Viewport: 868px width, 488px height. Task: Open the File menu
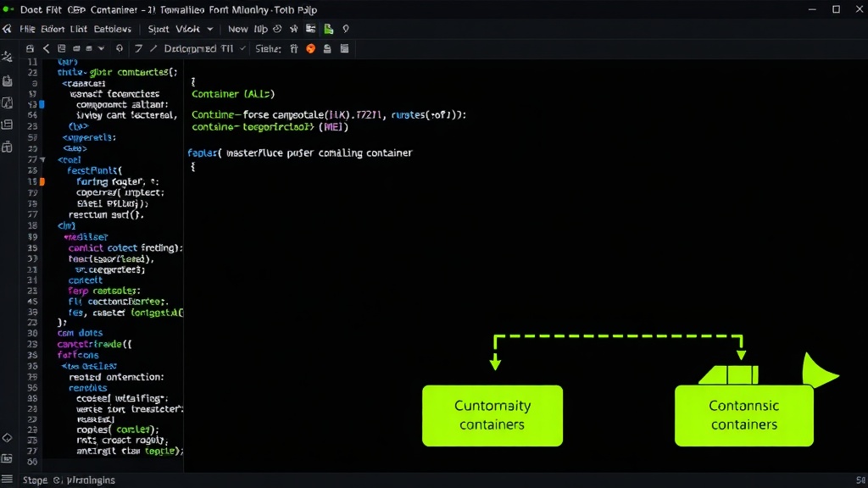pos(27,29)
